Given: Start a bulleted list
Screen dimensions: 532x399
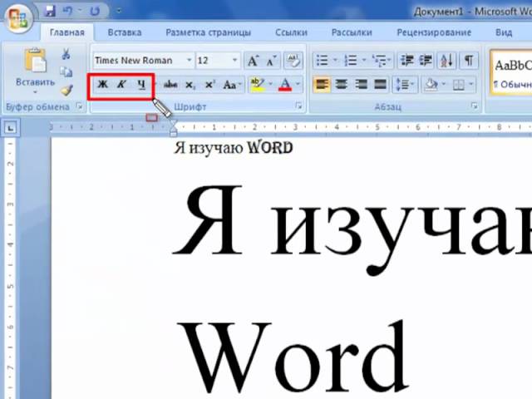Looking at the screenshot, I should [x=323, y=61].
